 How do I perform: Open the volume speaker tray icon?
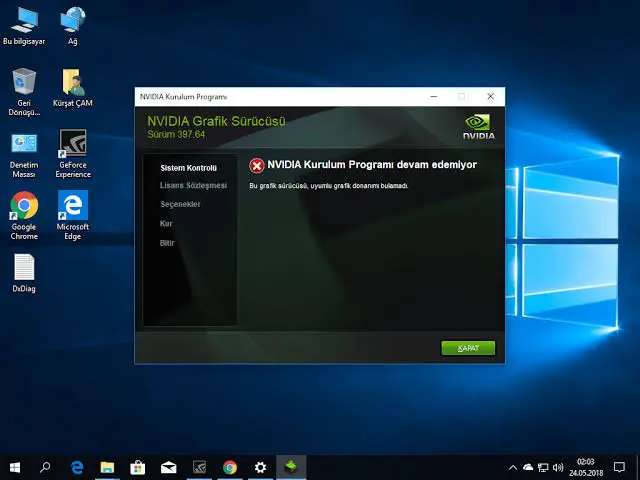tap(558, 467)
